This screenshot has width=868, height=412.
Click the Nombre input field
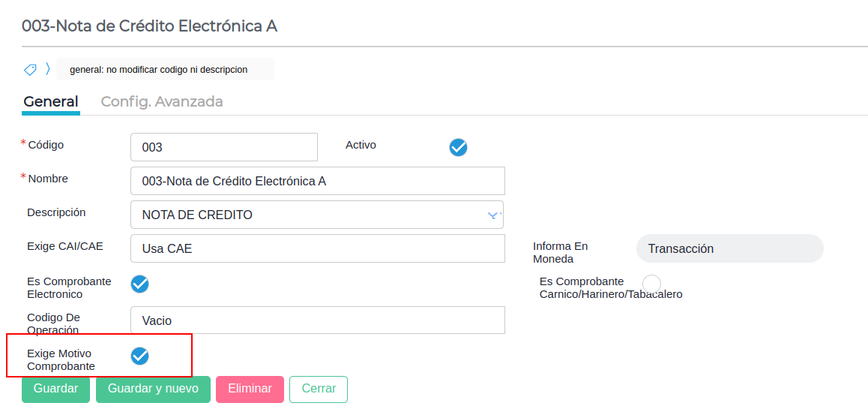(318, 181)
